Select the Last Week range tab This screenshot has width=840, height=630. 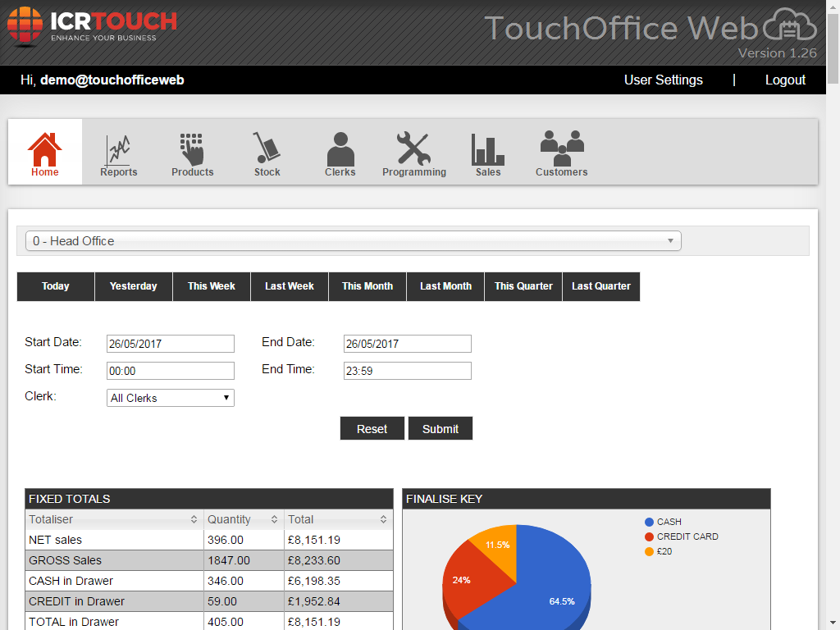290,286
